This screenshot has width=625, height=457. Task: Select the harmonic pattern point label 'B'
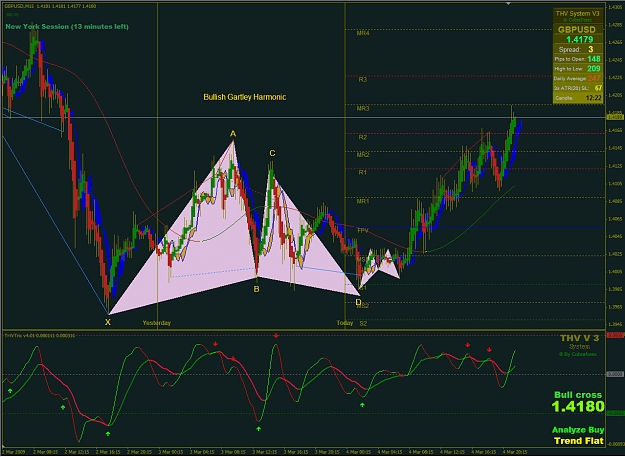coord(256,289)
